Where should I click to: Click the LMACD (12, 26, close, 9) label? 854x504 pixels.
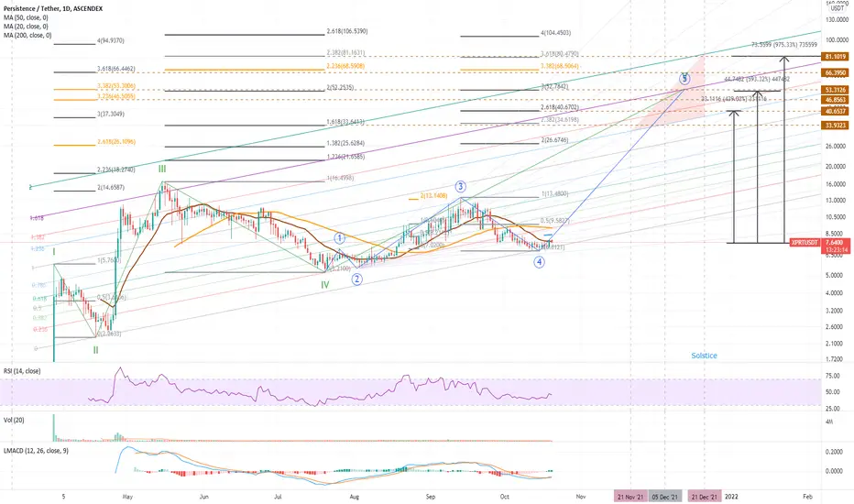(x=36, y=451)
